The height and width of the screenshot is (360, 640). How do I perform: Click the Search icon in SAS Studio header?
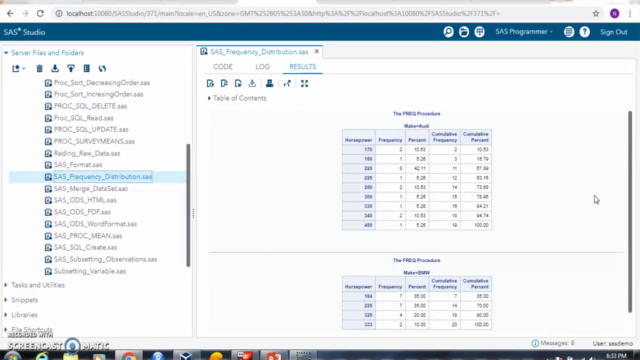448,32
